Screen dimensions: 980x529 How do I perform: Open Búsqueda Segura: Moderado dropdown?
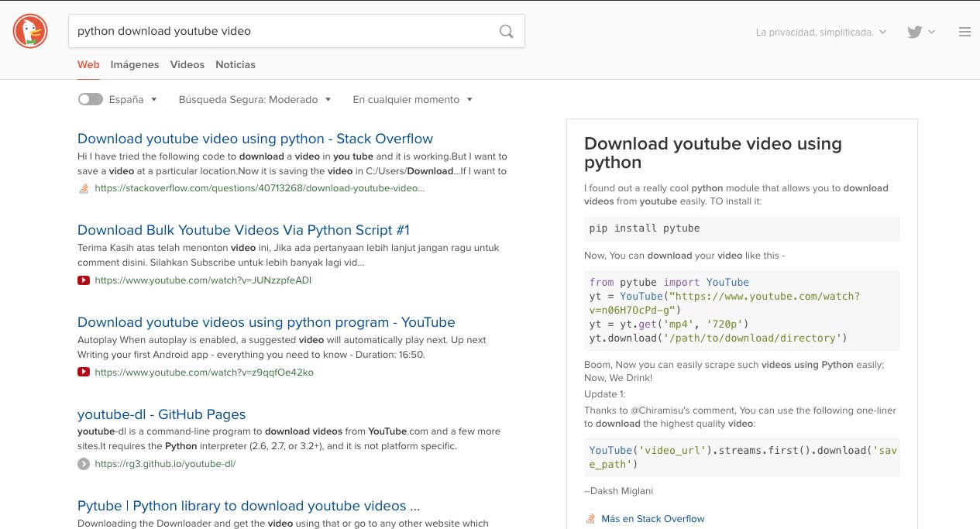[255, 100]
